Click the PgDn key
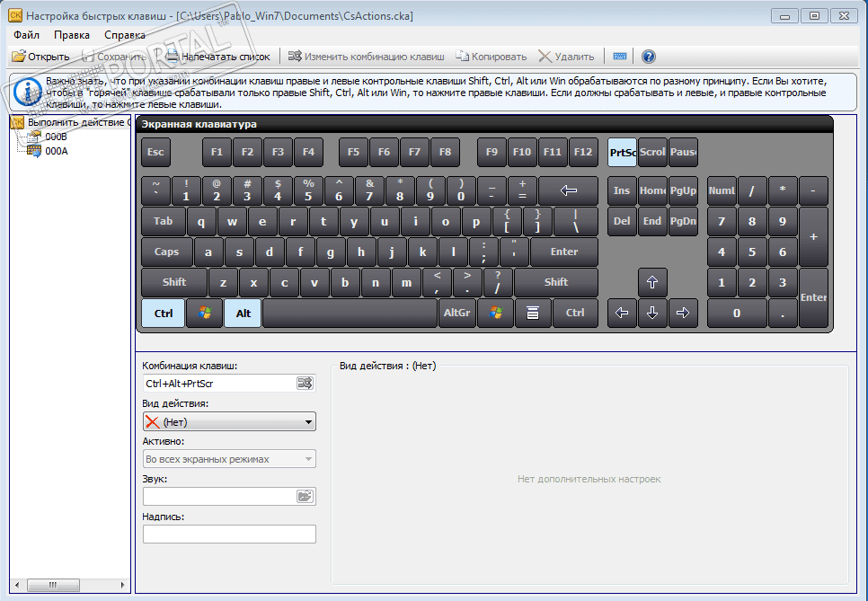 [x=683, y=221]
